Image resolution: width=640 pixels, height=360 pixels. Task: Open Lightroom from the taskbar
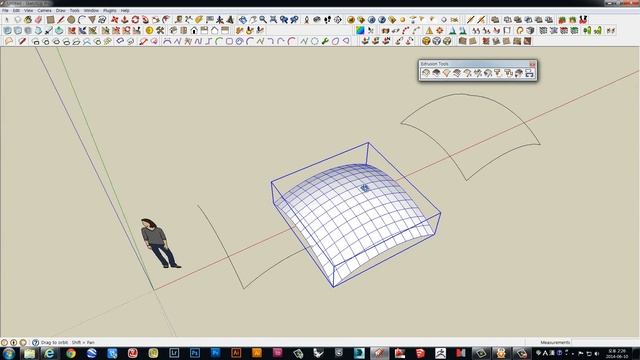tap(174, 353)
